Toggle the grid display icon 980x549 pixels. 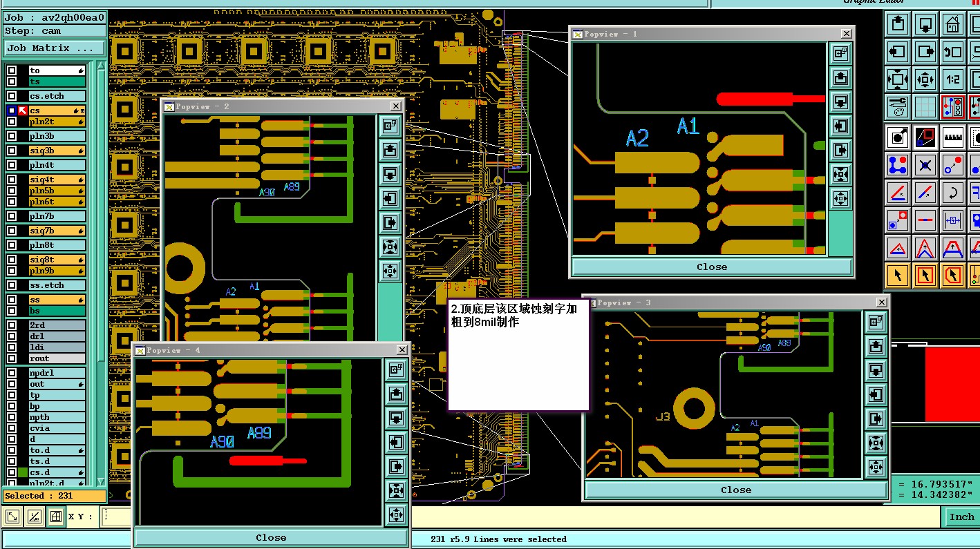[x=925, y=106]
